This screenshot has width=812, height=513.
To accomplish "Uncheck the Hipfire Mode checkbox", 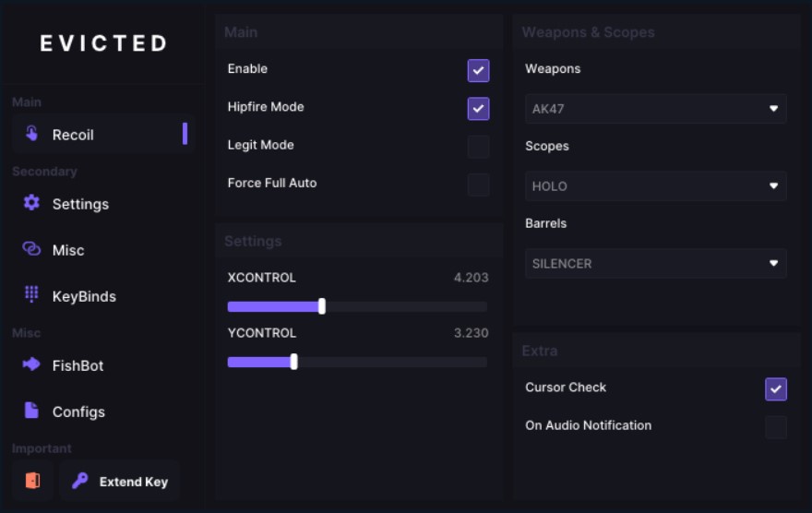I will [x=478, y=108].
